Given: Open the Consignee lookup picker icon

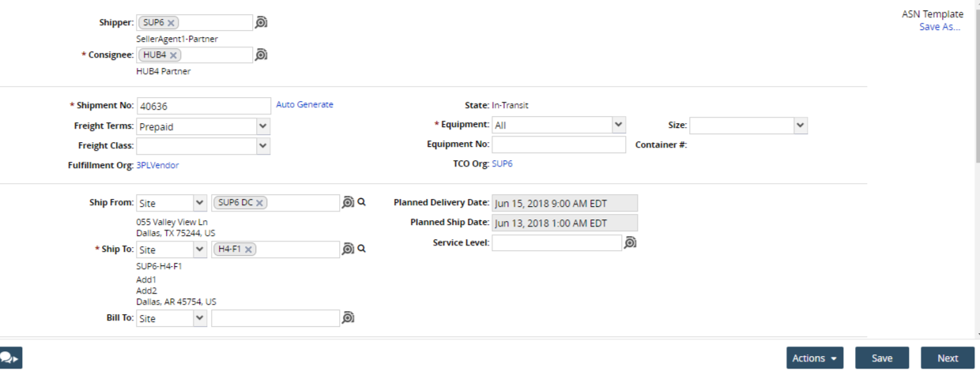Looking at the screenshot, I should (x=262, y=54).
